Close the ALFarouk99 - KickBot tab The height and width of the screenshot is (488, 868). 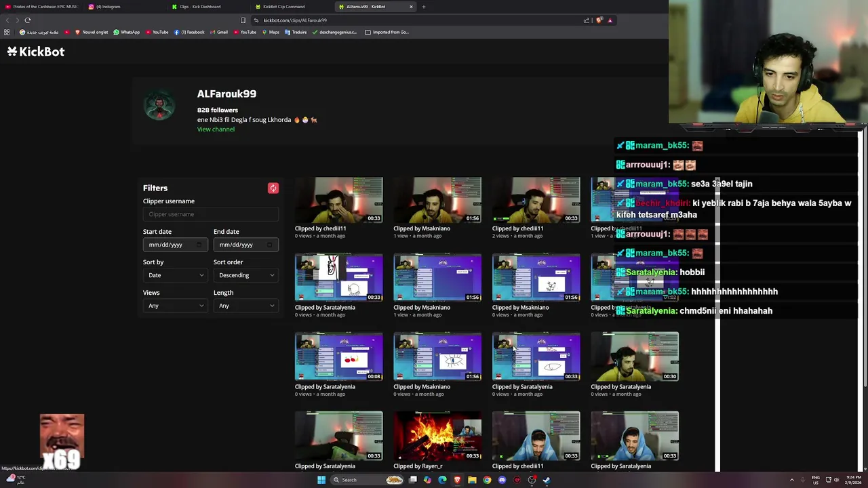pos(411,7)
